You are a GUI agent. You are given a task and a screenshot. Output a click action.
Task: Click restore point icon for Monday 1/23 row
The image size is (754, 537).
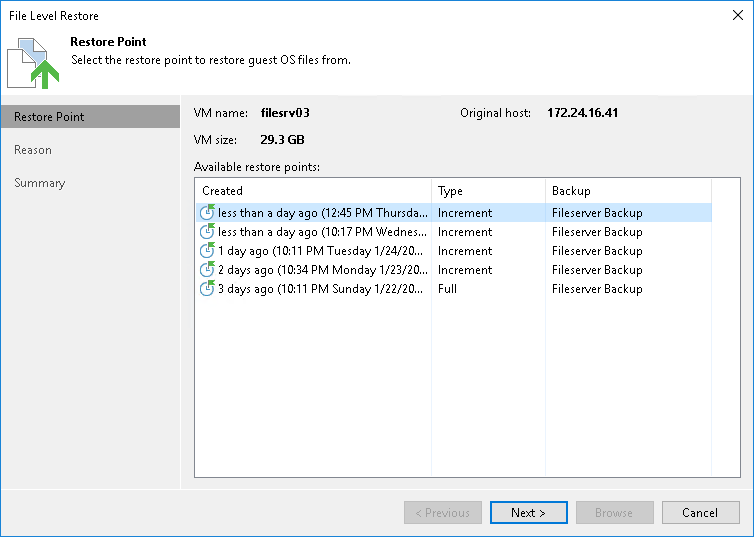207,269
